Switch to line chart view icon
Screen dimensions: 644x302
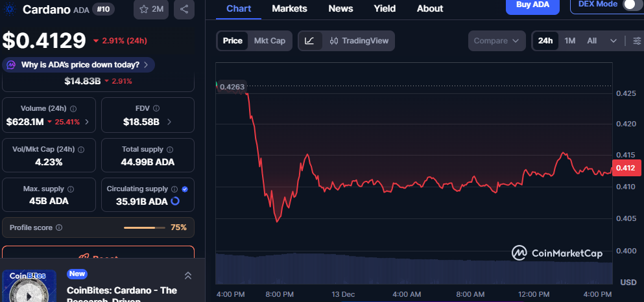(x=309, y=41)
